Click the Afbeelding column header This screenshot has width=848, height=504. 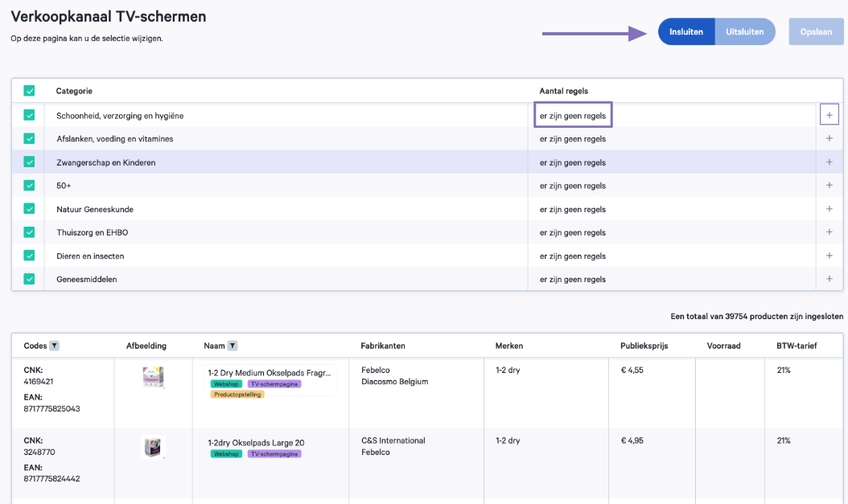[x=146, y=346]
